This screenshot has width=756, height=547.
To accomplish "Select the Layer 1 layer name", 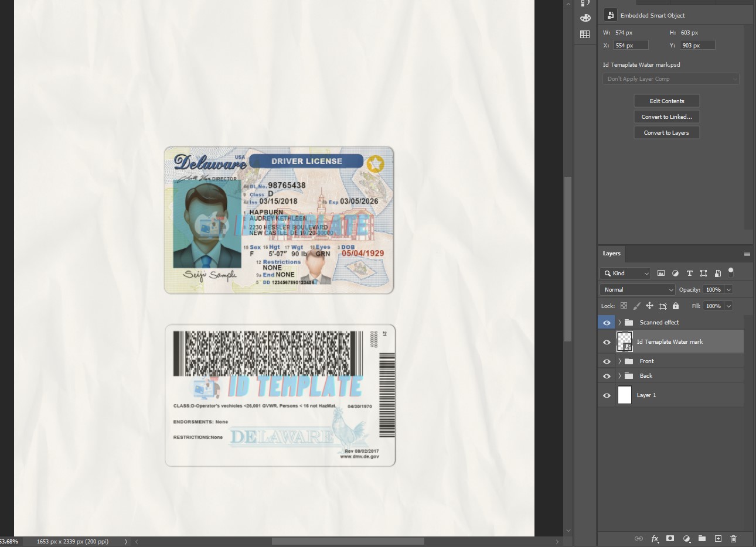I will tap(646, 395).
